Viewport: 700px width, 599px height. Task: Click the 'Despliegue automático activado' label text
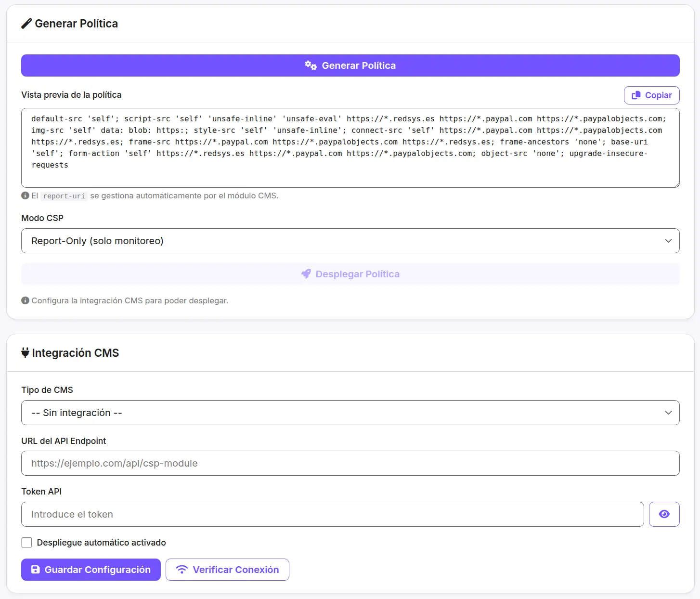(x=101, y=543)
